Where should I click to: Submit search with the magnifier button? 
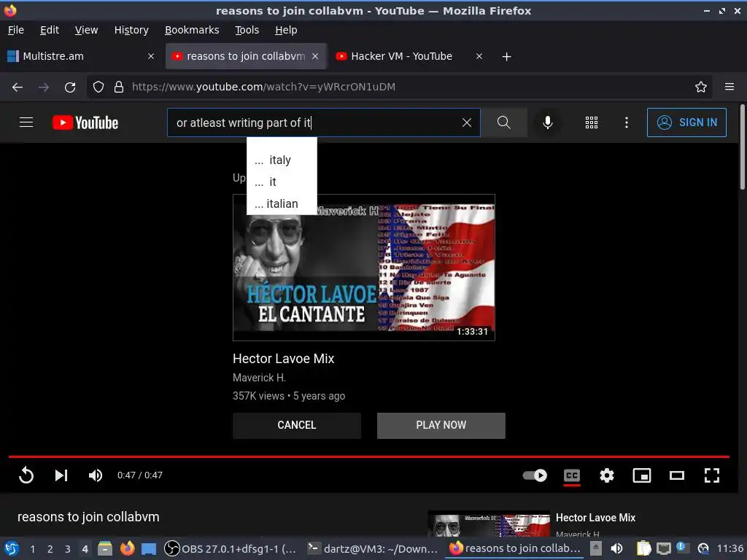pos(503,122)
